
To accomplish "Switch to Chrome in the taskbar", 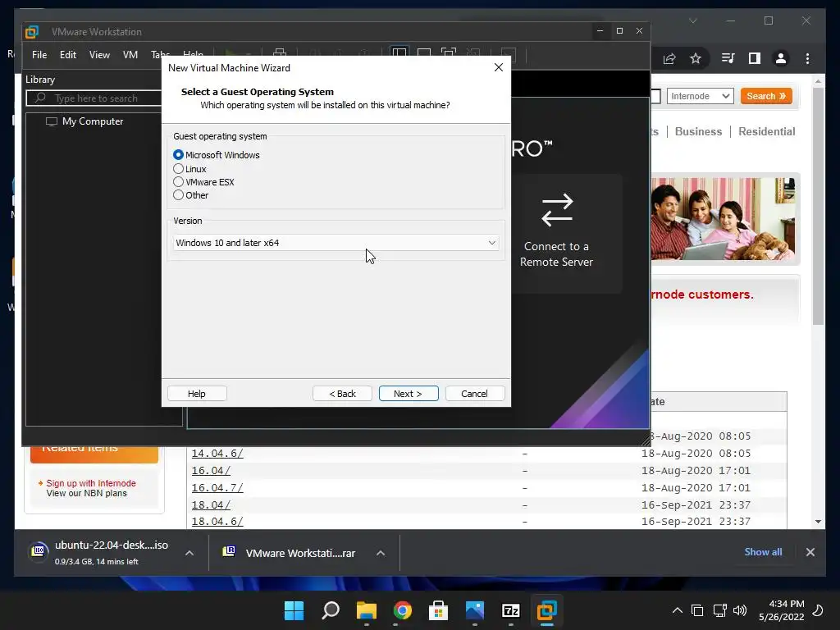I will (402, 610).
